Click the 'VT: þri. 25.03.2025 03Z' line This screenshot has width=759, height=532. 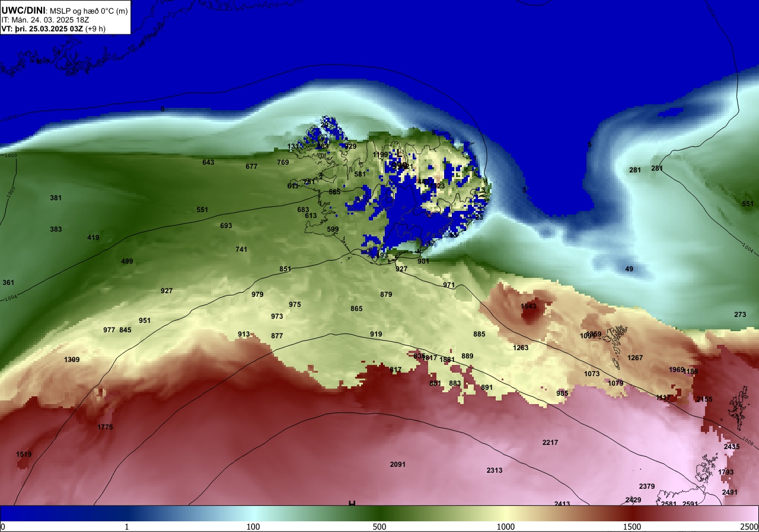click(x=42, y=28)
